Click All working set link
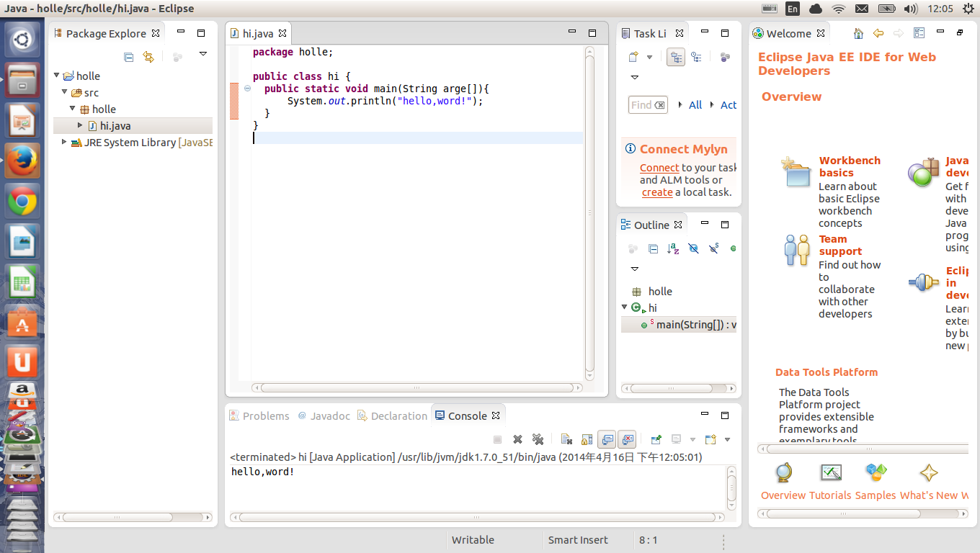Viewport: 980px width, 553px height. pyautogui.click(x=695, y=105)
